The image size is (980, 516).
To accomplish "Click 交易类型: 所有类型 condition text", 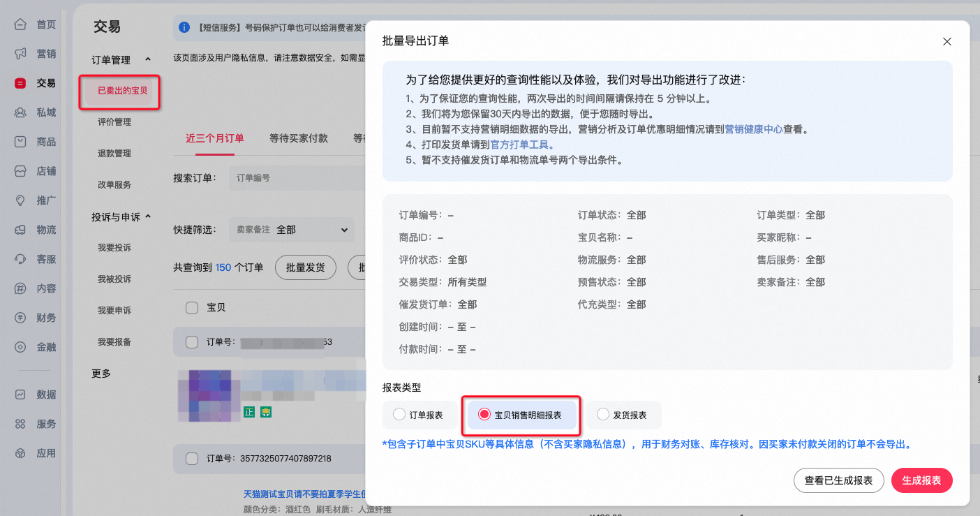I will 443,282.
